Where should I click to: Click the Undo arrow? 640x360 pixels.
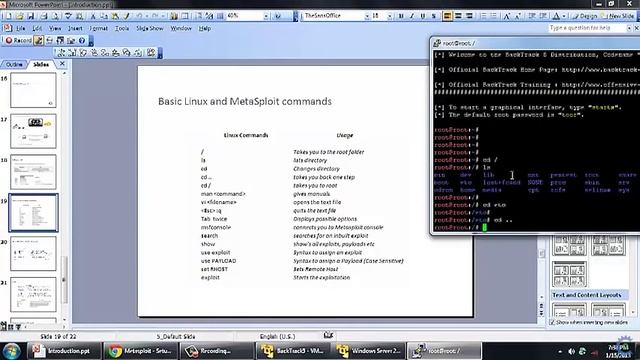140,16
